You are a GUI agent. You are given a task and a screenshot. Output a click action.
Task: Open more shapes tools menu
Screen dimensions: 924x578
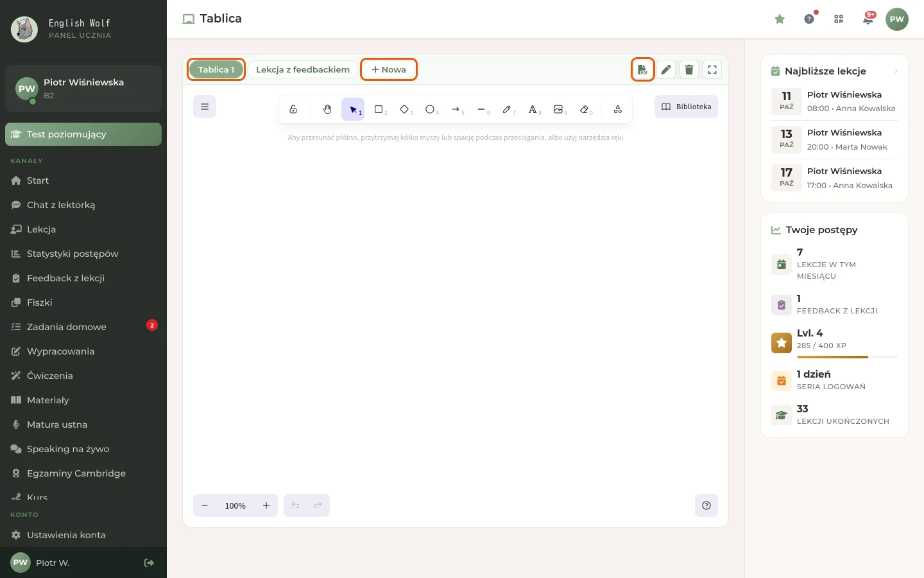(x=617, y=109)
